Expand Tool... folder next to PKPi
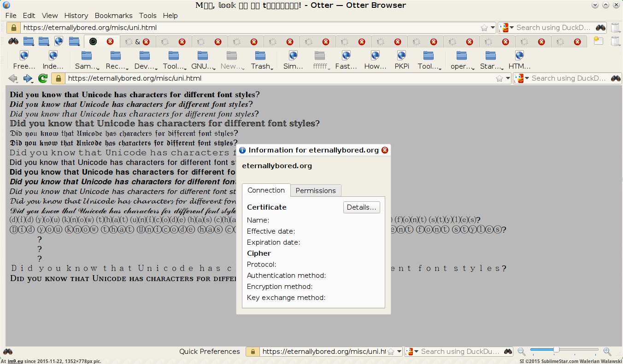The width and height of the screenshot is (623, 364). [429, 60]
